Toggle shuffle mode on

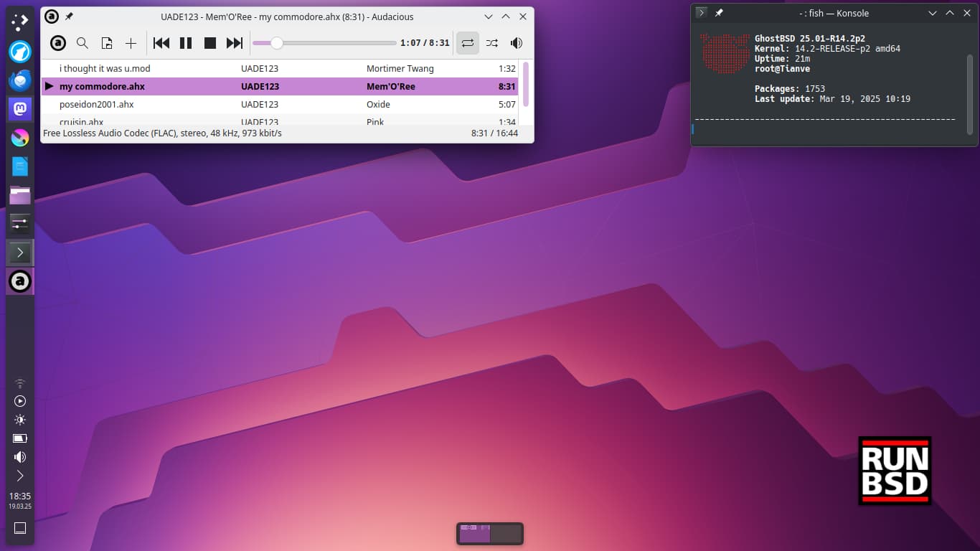click(x=492, y=43)
